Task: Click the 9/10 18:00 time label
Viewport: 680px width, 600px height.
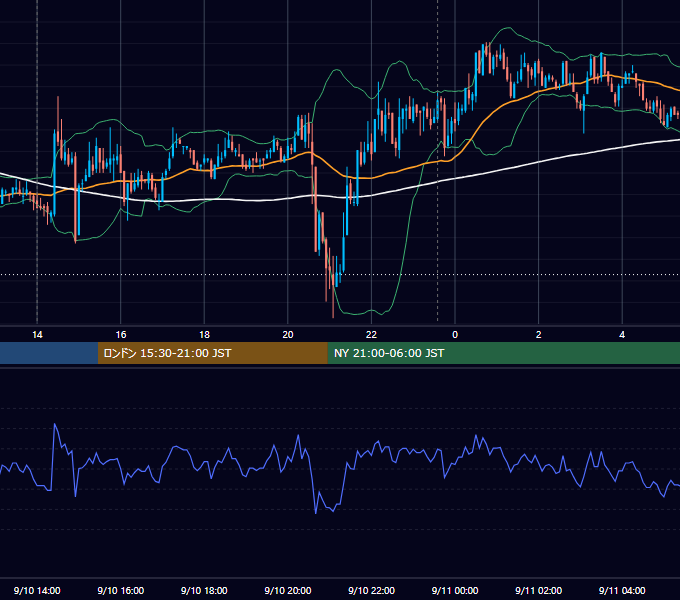Action: tap(204, 590)
